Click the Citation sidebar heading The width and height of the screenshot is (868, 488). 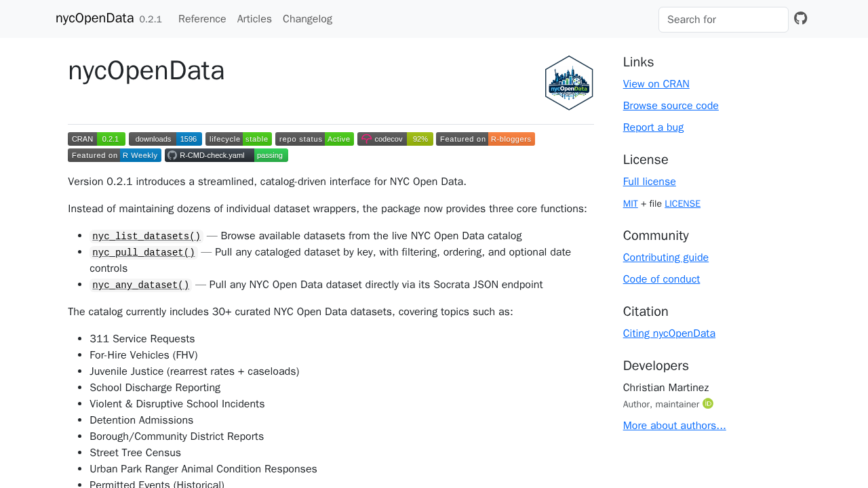point(646,312)
